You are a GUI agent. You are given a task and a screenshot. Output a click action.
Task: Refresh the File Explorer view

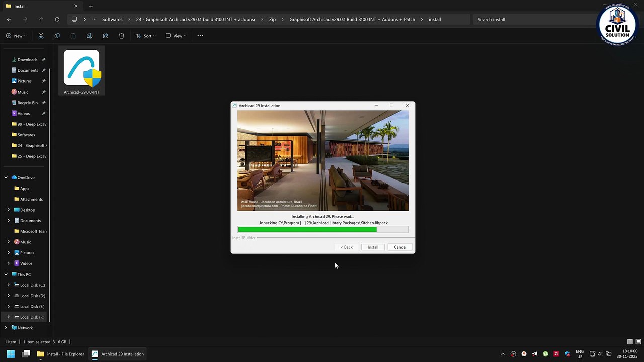pyautogui.click(x=57, y=19)
